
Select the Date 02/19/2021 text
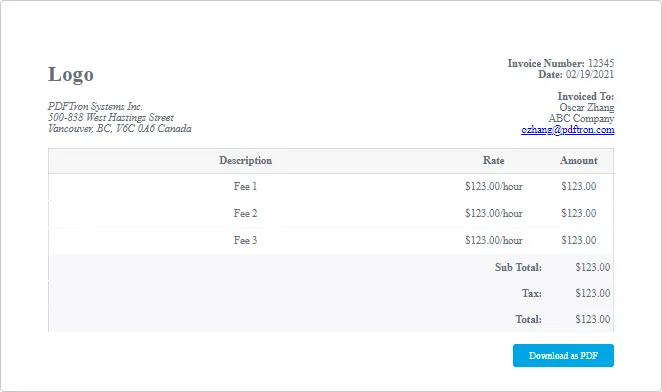(x=576, y=74)
